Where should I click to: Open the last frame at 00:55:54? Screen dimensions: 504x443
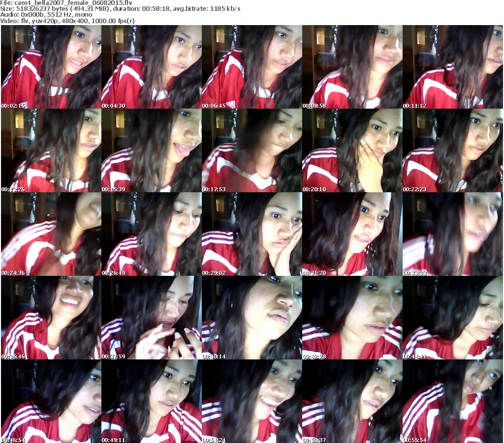pos(453,401)
